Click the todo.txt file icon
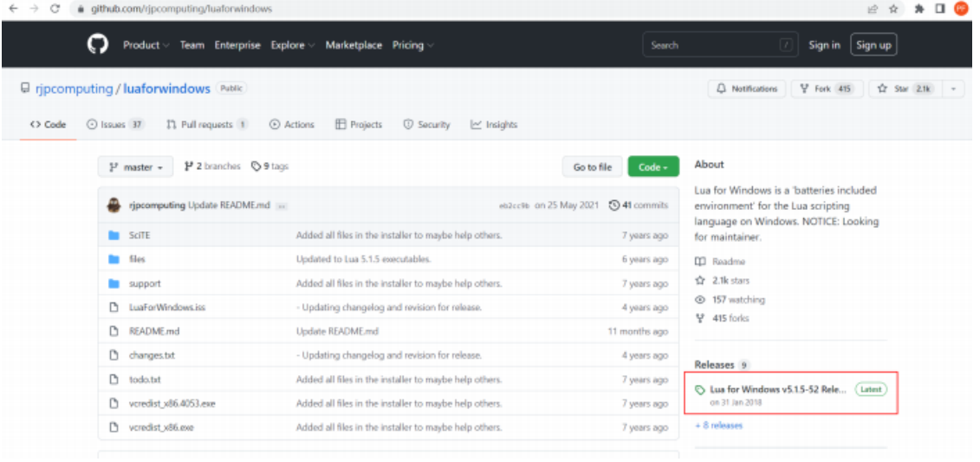Viewport: 980px width, 462px height. click(114, 380)
